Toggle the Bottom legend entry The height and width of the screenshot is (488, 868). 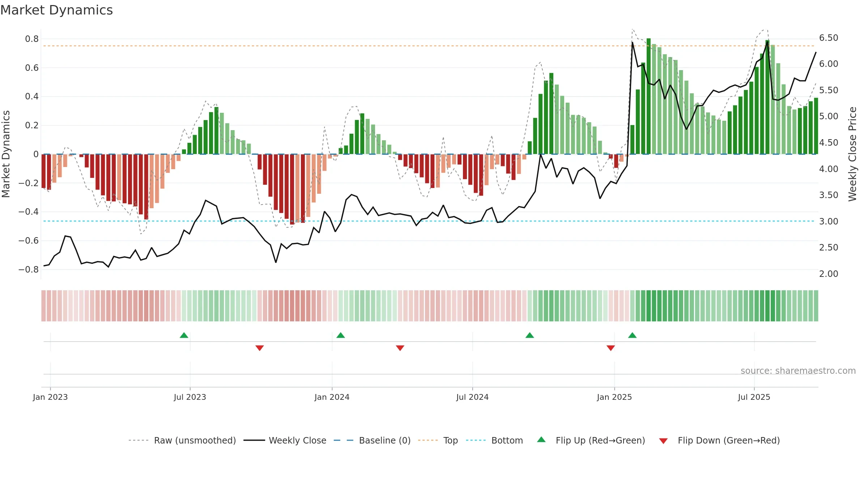(x=494, y=440)
